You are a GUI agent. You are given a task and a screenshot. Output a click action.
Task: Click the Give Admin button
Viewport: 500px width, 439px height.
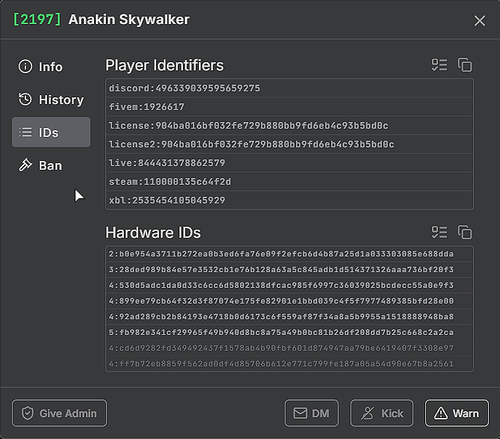59,413
